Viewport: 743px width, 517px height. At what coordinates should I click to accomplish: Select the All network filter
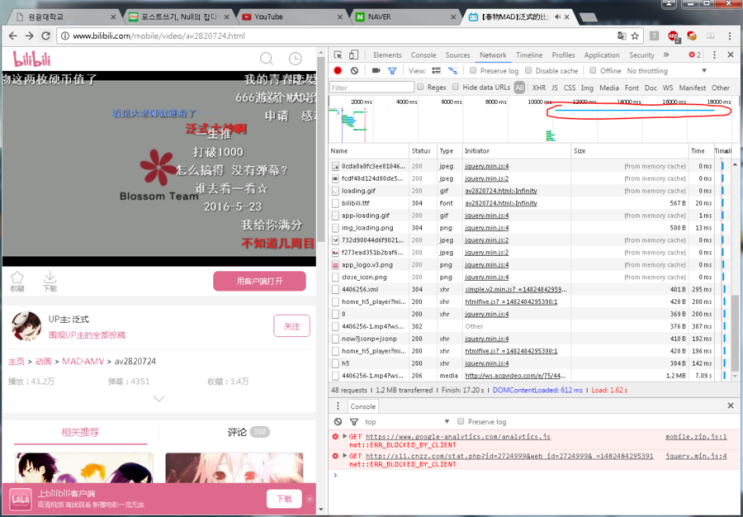[x=519, y=88]
